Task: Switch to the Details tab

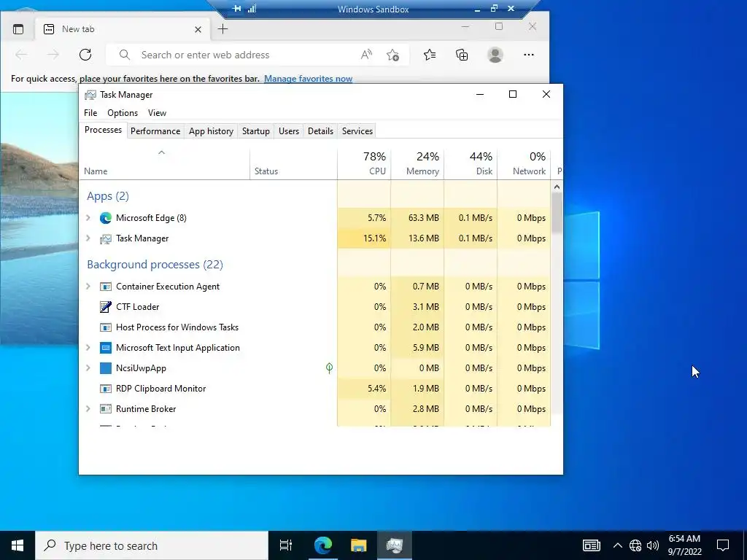Action: click(x=320, y=131)
